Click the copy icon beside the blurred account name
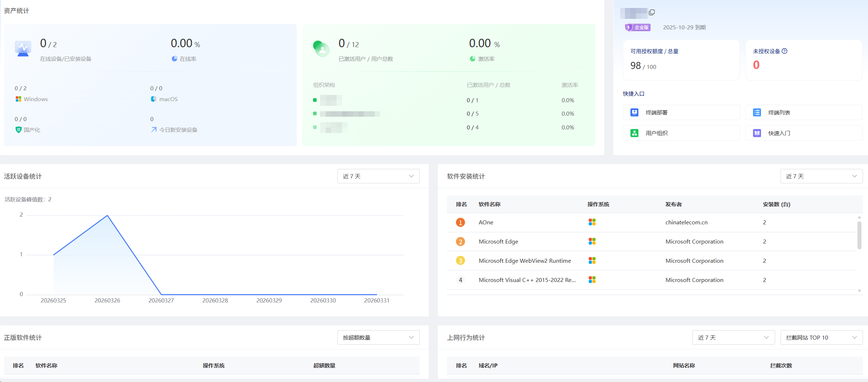Screen dimensions: 868x382 pos(652,12)
